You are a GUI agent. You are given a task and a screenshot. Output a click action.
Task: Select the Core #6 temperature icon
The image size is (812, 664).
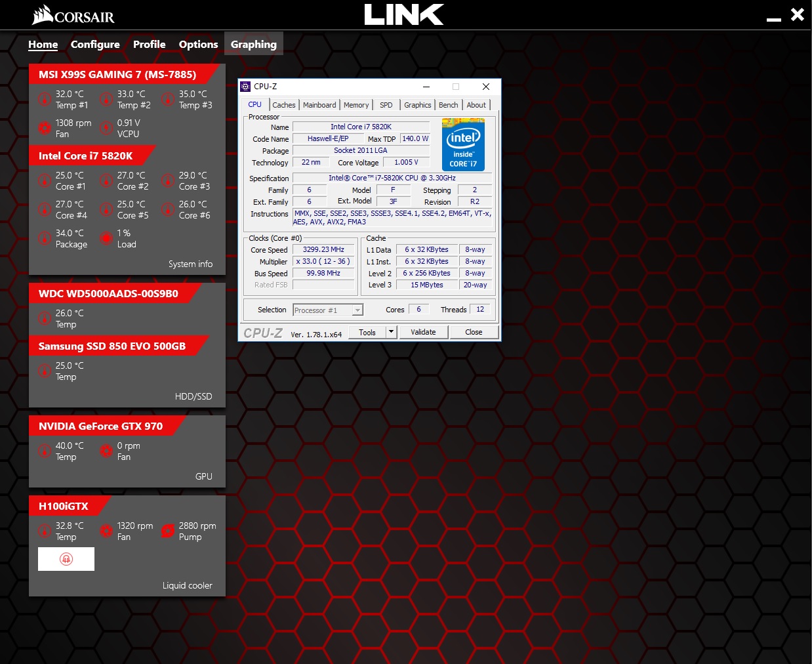168,210
